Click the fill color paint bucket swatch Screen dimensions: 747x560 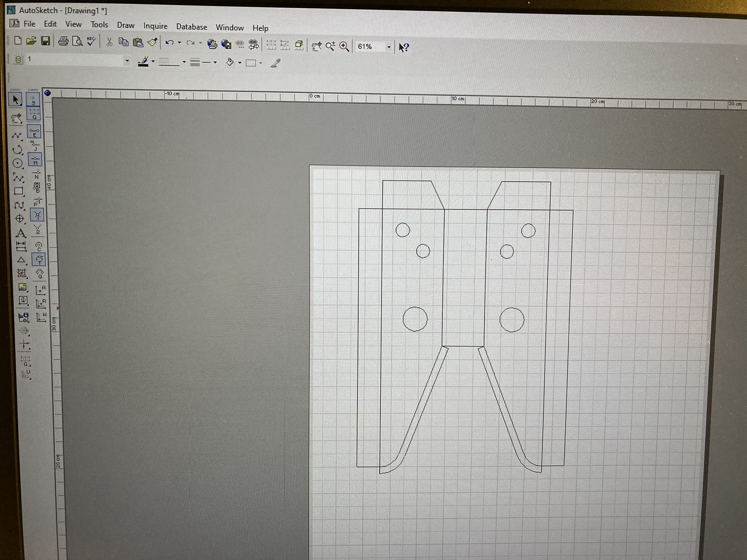[x=230, y=62]
